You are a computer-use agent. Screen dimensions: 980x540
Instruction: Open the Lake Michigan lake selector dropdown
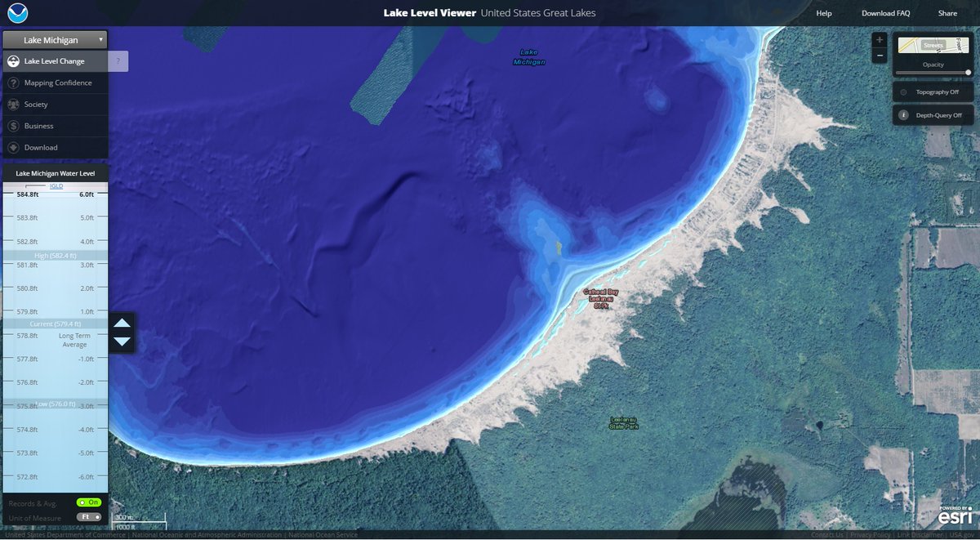55,39
